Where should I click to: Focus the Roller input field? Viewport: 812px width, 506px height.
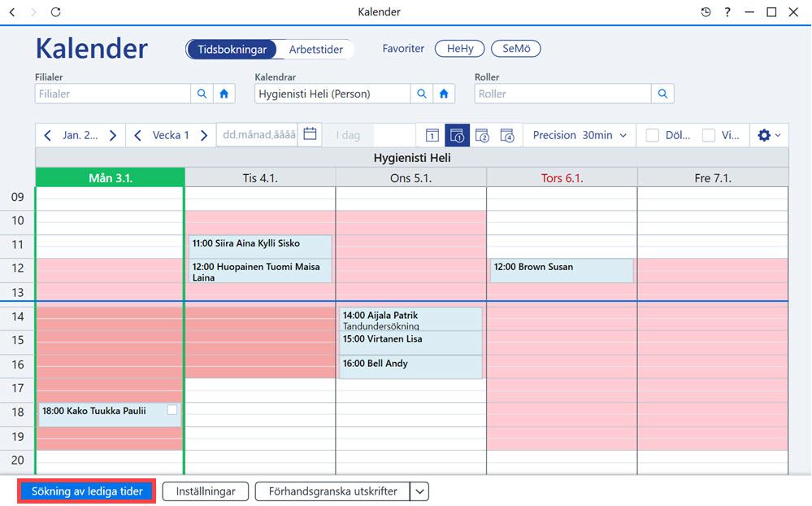point(563,94)
